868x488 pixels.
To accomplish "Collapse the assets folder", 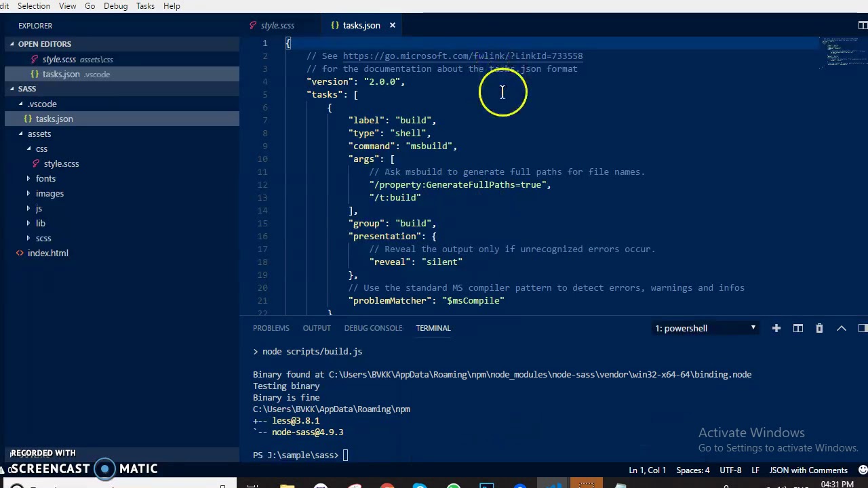I will click(x=21, y=134).
